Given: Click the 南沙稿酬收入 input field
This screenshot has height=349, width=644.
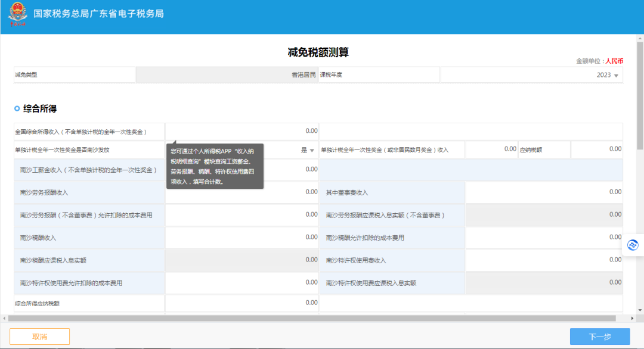Looking at the screenshot, I should coord(242,238).
